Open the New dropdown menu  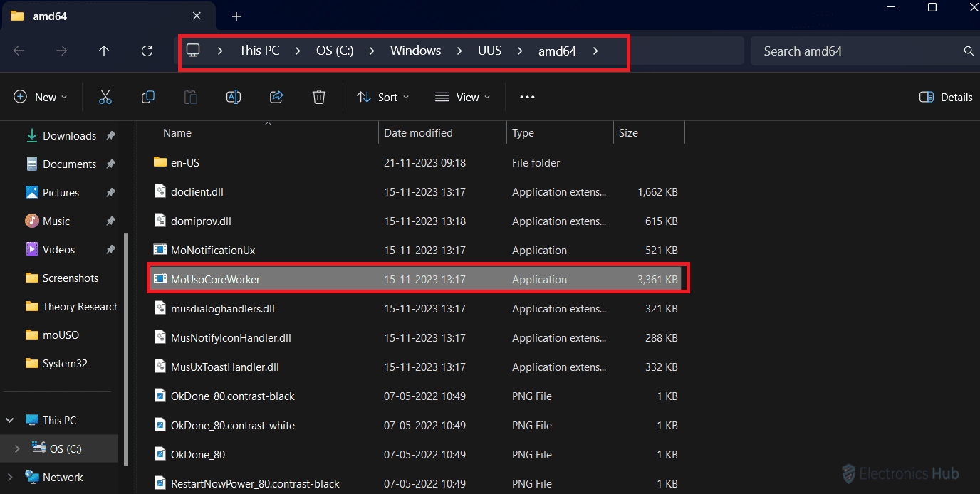coord(41,97)
